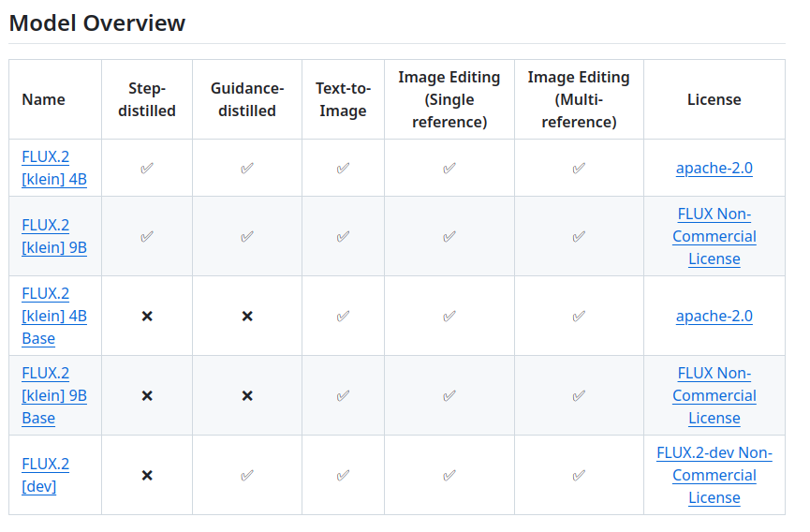The image size is (810, 532).
Task: Click Step-distilled cross for klein 4B Base
Action: pos(147,317)
